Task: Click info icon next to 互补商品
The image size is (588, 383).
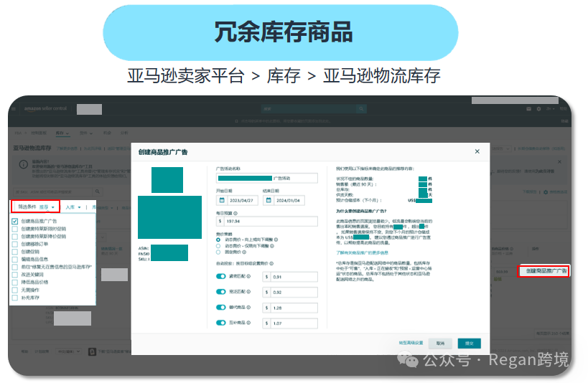Action: tap(248, 323)
